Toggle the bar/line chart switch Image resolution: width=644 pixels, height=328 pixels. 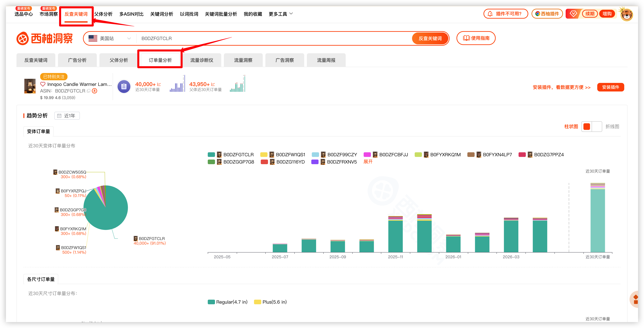(591, 126)
